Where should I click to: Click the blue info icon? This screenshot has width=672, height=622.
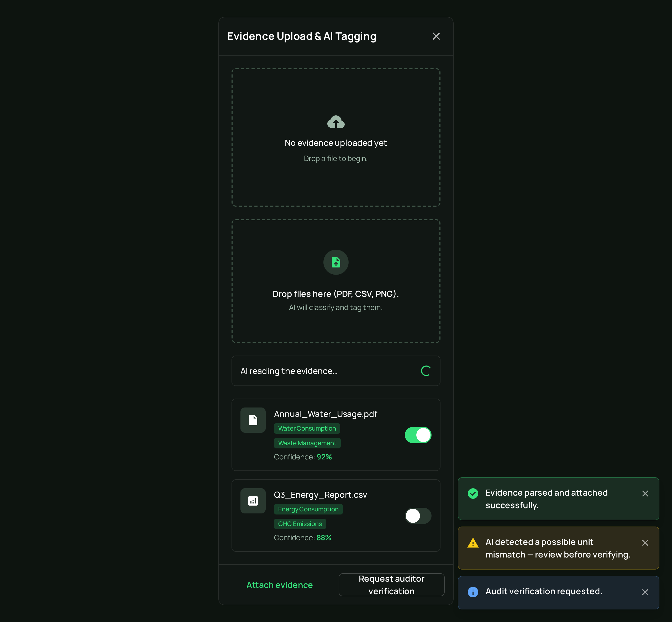[473, 592]
